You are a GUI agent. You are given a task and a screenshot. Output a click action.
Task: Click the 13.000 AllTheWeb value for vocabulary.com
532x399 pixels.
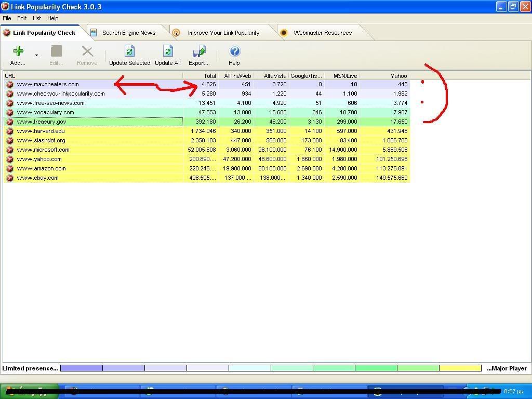click(x=243, y=112)
